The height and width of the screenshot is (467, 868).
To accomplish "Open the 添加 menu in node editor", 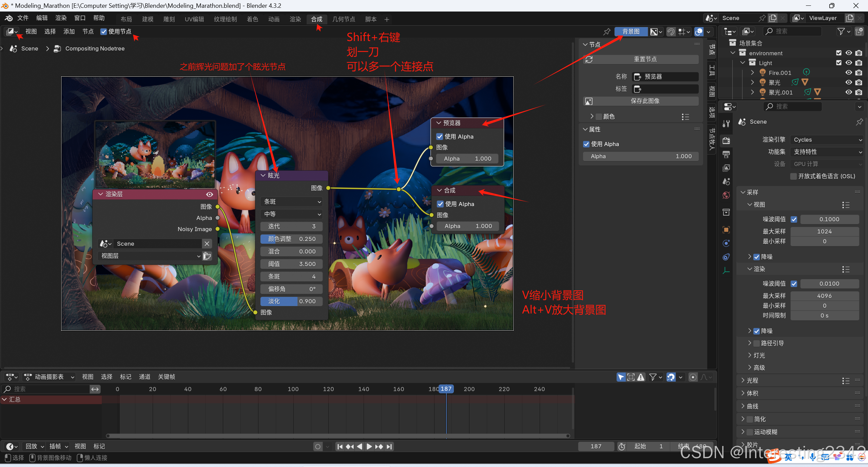I will point(69,32).
